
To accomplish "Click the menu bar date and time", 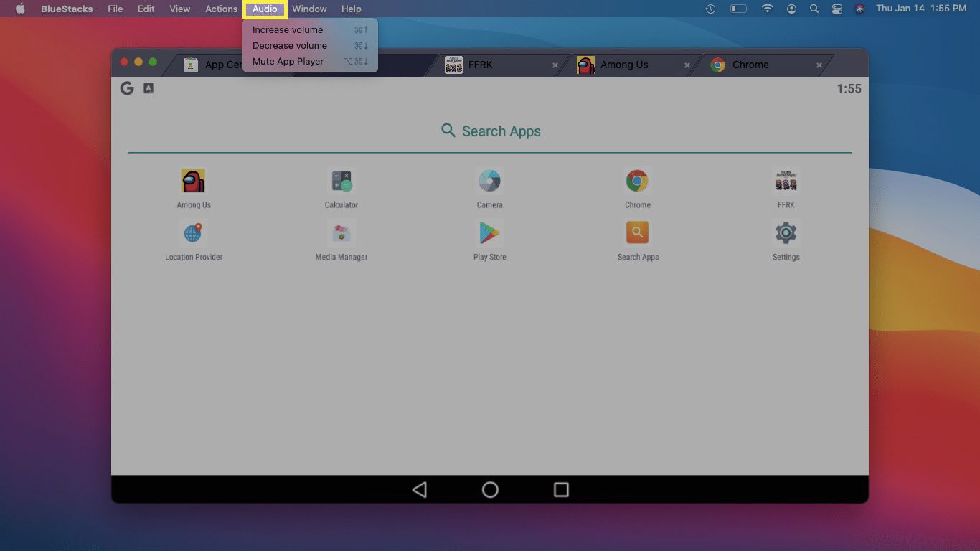I will (x=920, y=9).
